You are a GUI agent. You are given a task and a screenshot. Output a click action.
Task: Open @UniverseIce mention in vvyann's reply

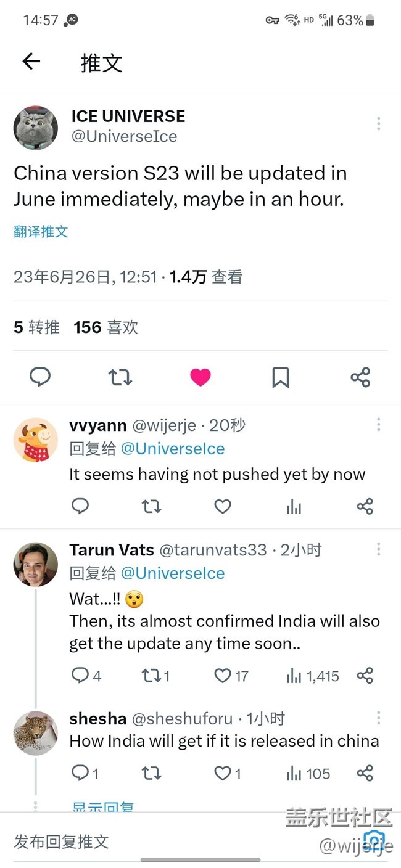coord(173,449)
